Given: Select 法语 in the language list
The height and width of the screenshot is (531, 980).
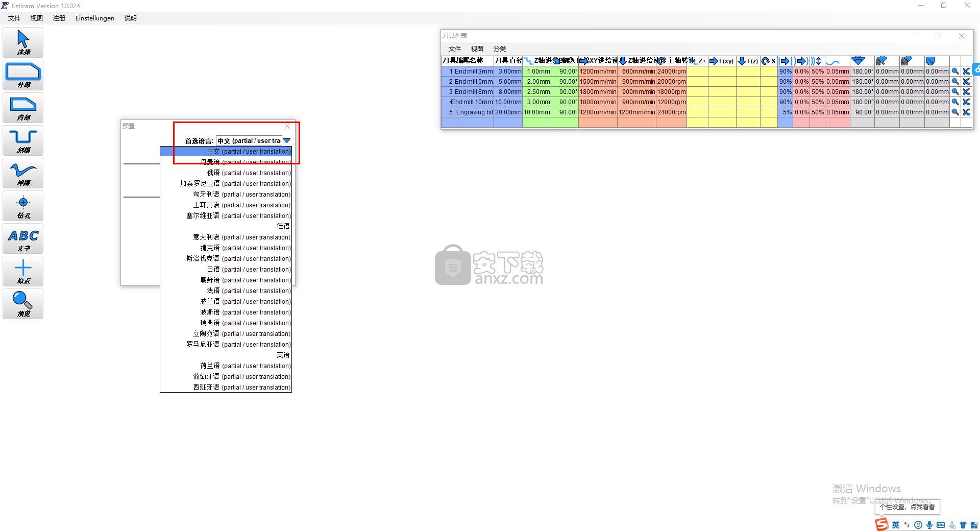Looking at the screenshot, I should tap(226, 291).
